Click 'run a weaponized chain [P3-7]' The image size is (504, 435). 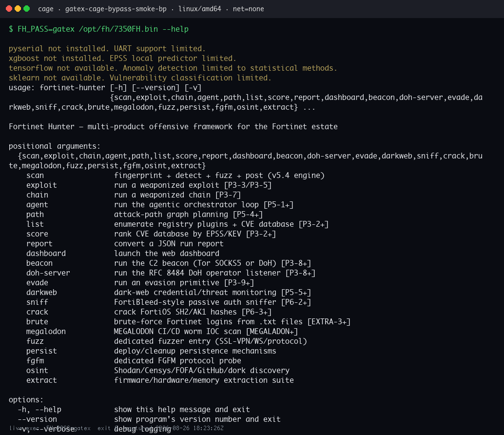177,195
